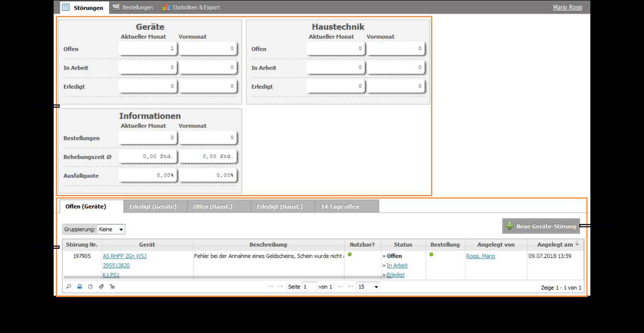Open the Bestellungen main tab
The height and width of the screenshot is (333, 644).
click(x=133, y=8)
